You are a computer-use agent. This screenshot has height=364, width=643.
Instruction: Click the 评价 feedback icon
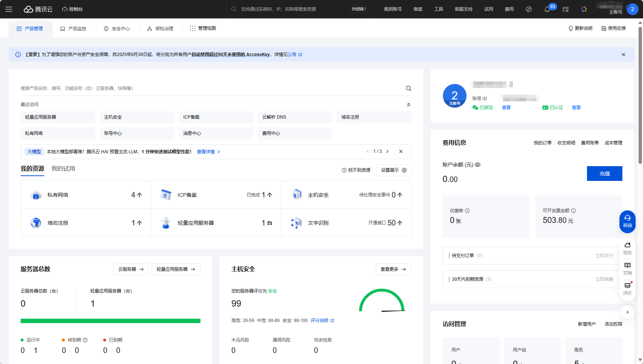click(x=627, y=289)
